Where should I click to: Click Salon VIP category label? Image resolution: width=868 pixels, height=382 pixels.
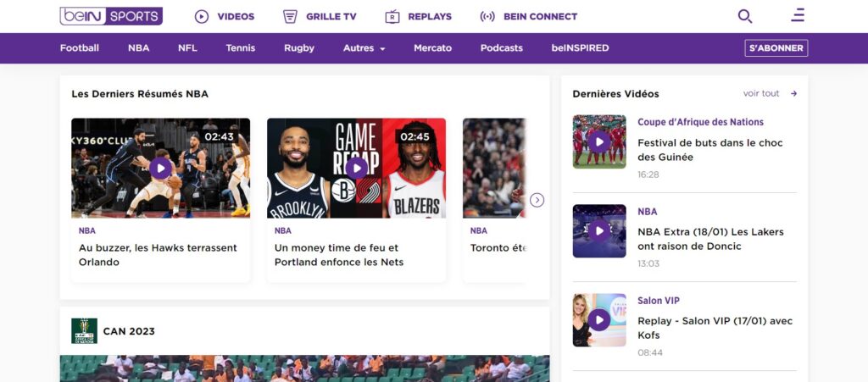coord(658,301)
